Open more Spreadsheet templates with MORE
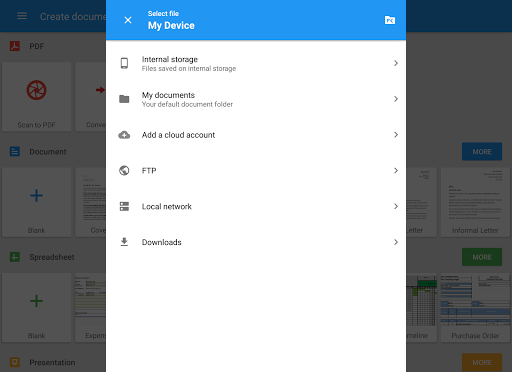Image resolution: width=512 pixels, height=372 pixels. coord(482,257)
